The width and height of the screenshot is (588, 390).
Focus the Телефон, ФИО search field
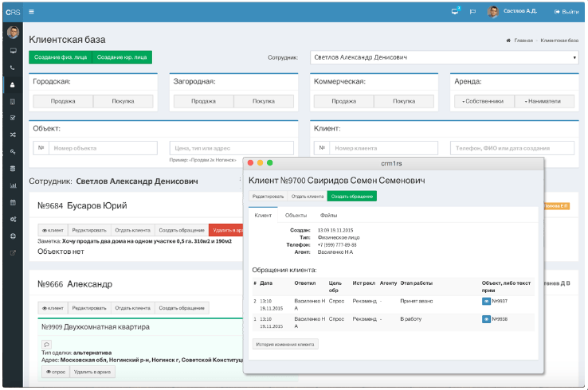512,148
